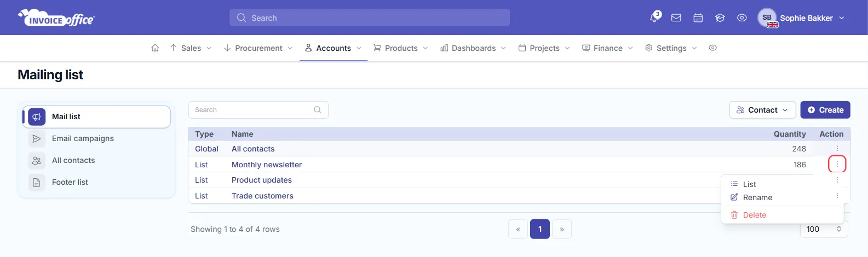The height and width of the screenshot is (257, 868).
Task: Open the calendar icon in header
Action: coord(698,18)
